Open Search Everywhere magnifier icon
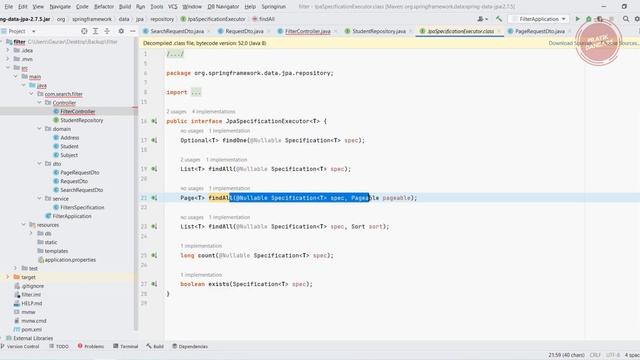 [x=626, y=19]
